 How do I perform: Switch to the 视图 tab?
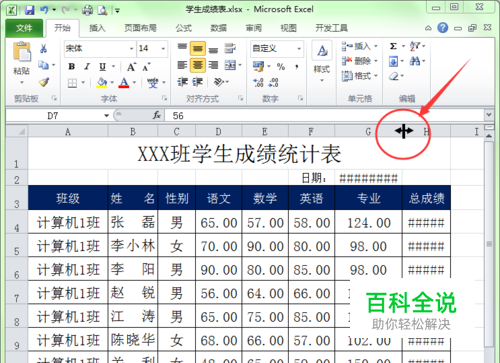tap(289, 28)
